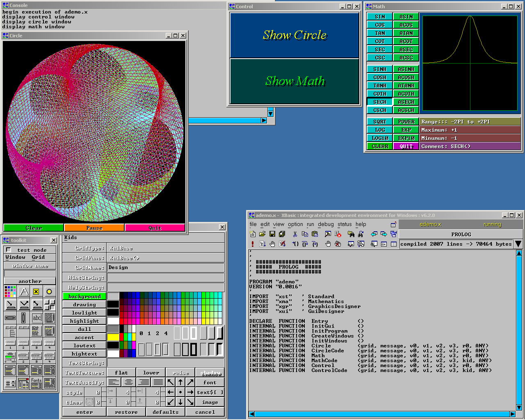Click the down-right diagonal arrow button

coord(190,402)
